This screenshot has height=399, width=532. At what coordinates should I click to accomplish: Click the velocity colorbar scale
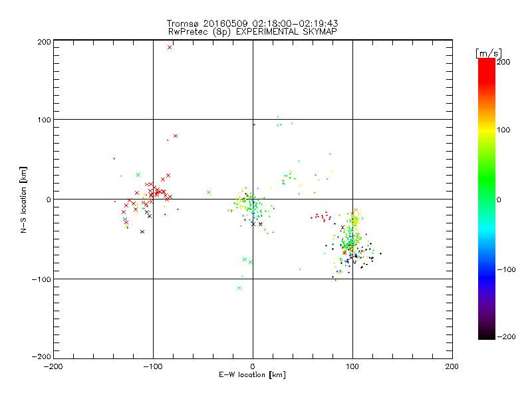pos(487,198)
